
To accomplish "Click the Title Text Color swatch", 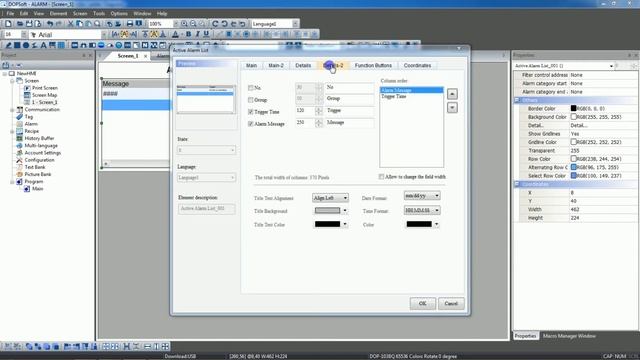I will (x=327, y=224).
